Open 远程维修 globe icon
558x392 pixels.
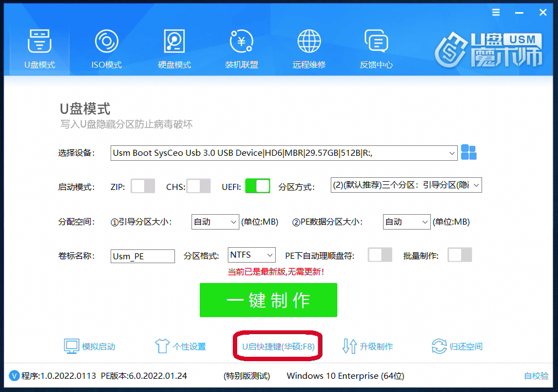[309, 42]
